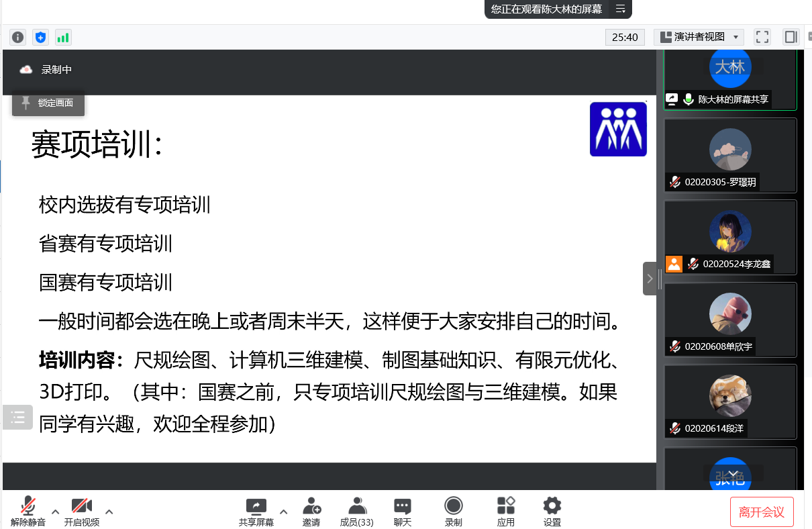This screenshot has width=812, height=529.
Task: Open the blue security shield icon
Action: click(40, 38)
